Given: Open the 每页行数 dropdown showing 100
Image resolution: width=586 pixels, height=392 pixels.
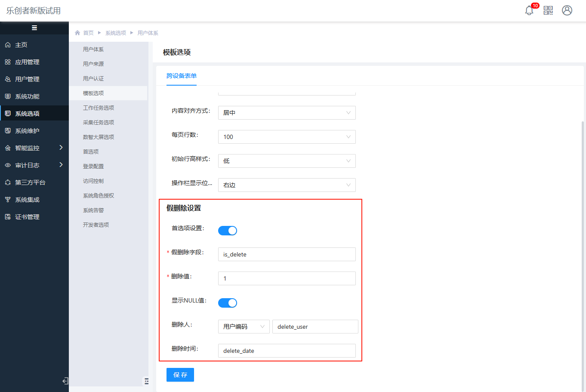Looking at the screenshot, I should 287,137.
